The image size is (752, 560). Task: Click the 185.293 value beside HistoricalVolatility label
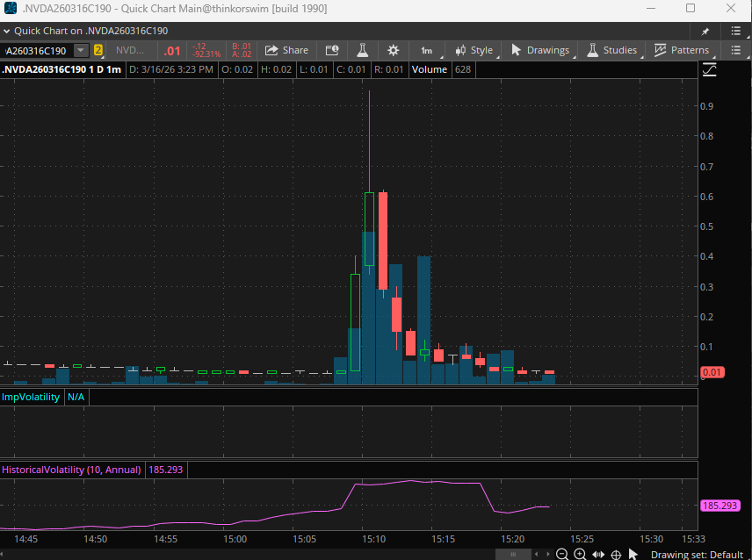pos(165,470)
